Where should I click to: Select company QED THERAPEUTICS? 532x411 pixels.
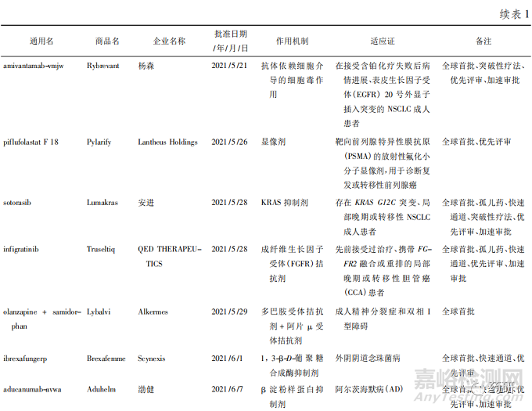[169, 256]
